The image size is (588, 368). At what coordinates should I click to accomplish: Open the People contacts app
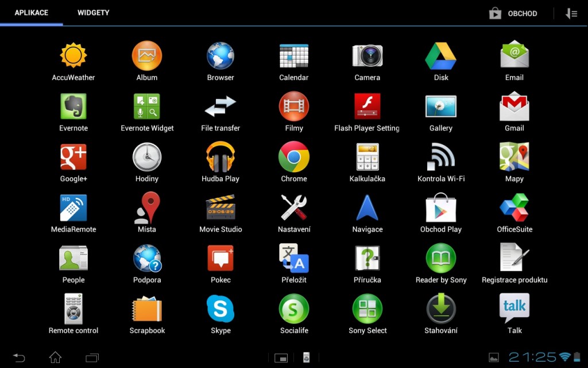[x=73, y=258]
